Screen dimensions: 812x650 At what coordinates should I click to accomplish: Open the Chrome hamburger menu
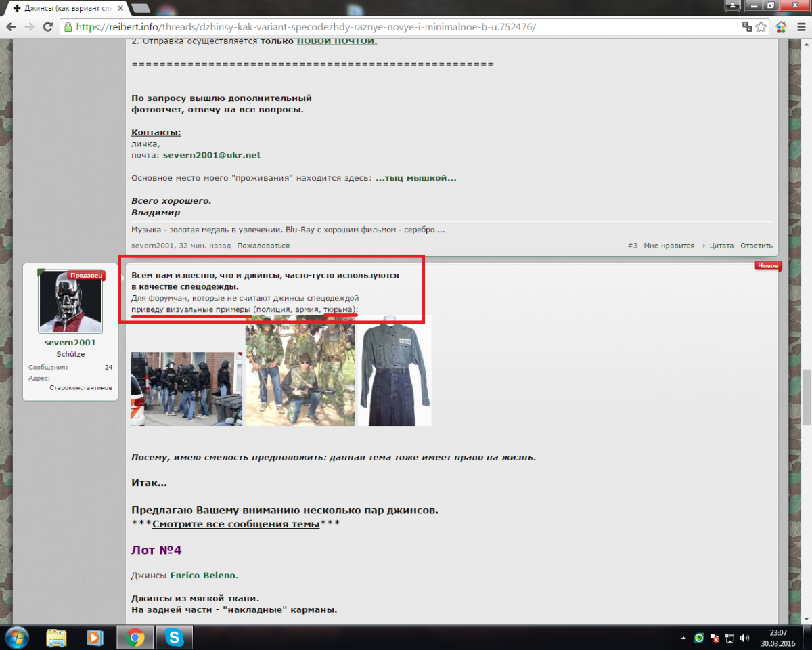(x=800, y=27)
